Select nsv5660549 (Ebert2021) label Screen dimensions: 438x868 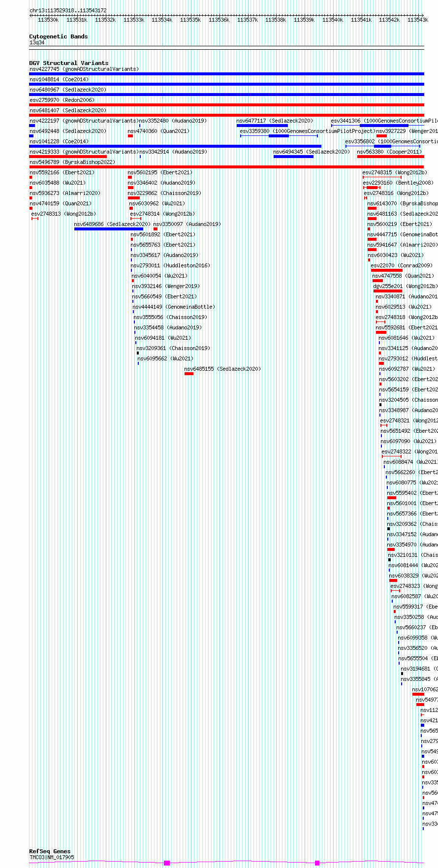pos(165,296)
